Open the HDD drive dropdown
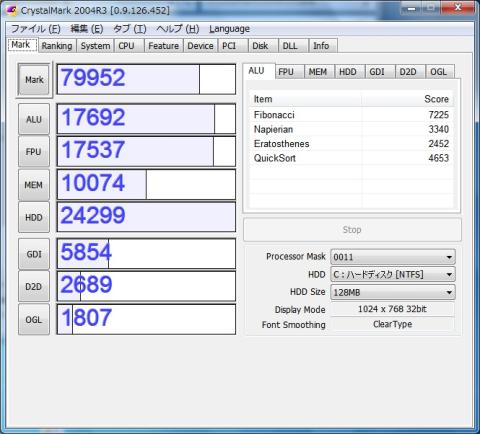This screenshot has width=480, height=434. [393, 275]
